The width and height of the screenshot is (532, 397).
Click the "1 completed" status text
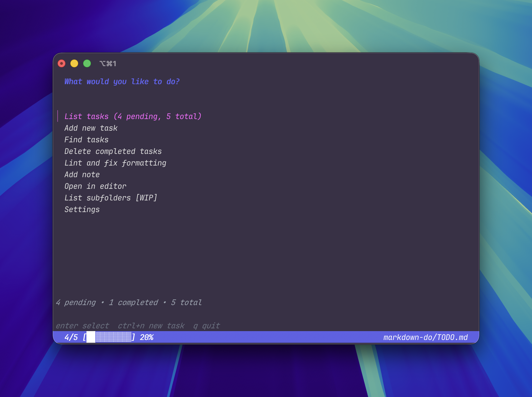click(x=133, y=302)
